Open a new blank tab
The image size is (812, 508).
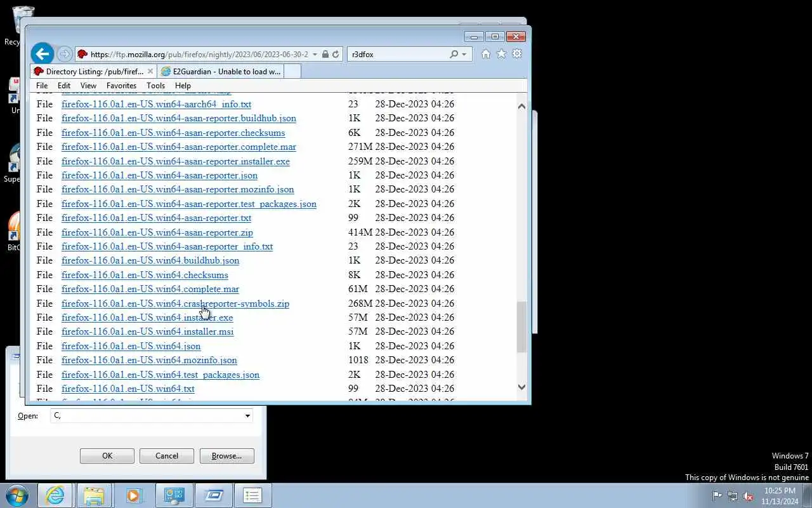pos(292,71)
